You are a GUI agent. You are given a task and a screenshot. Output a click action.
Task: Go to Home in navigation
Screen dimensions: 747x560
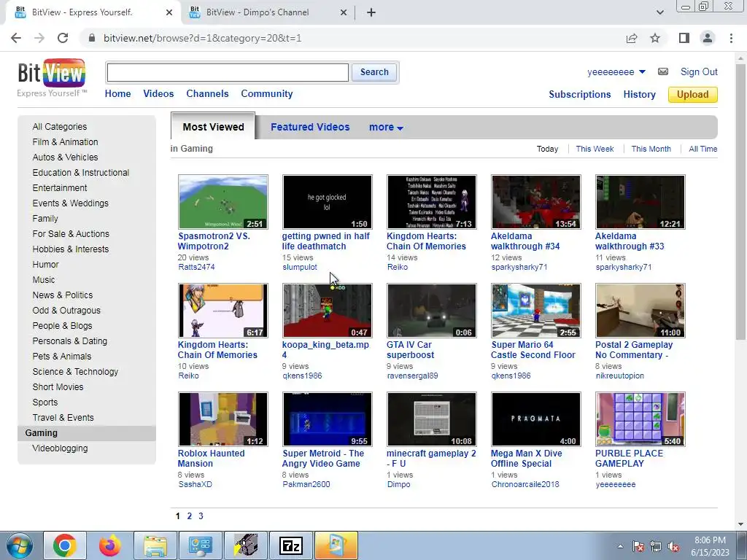click(x=117, y=94)
